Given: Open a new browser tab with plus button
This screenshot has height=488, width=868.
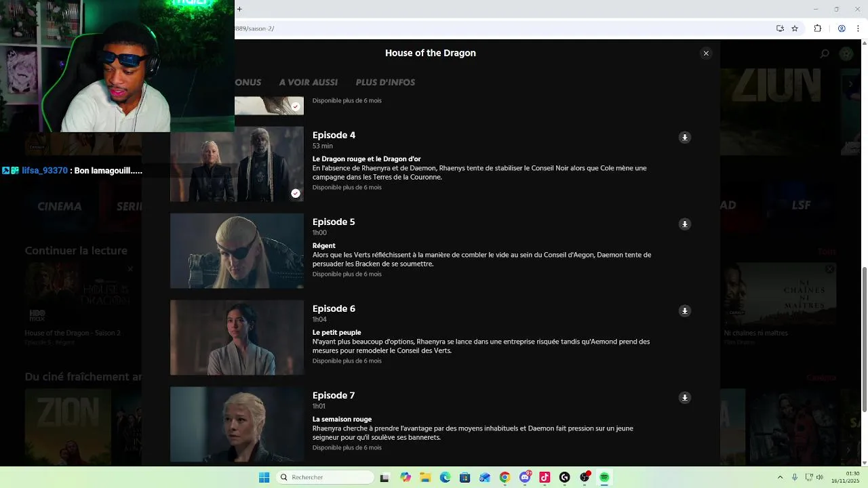Looking at the screenshot, I should pos(239,9).
